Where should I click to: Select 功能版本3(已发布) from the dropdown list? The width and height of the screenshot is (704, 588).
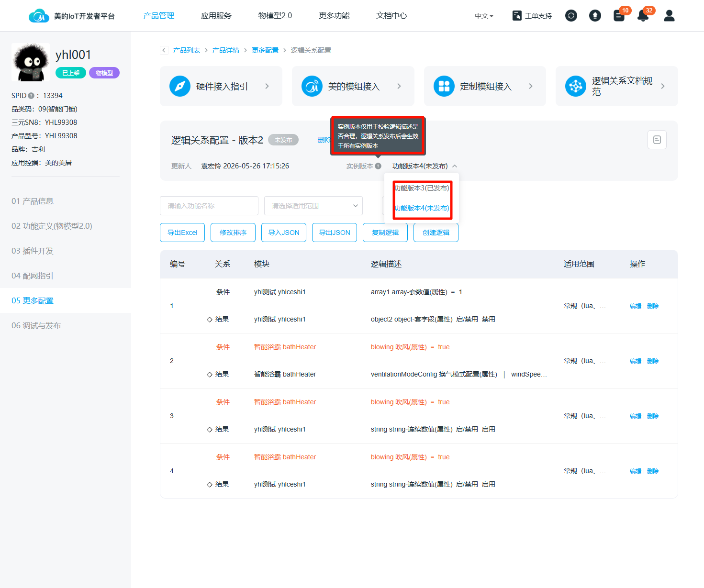(x=422, y=188)
